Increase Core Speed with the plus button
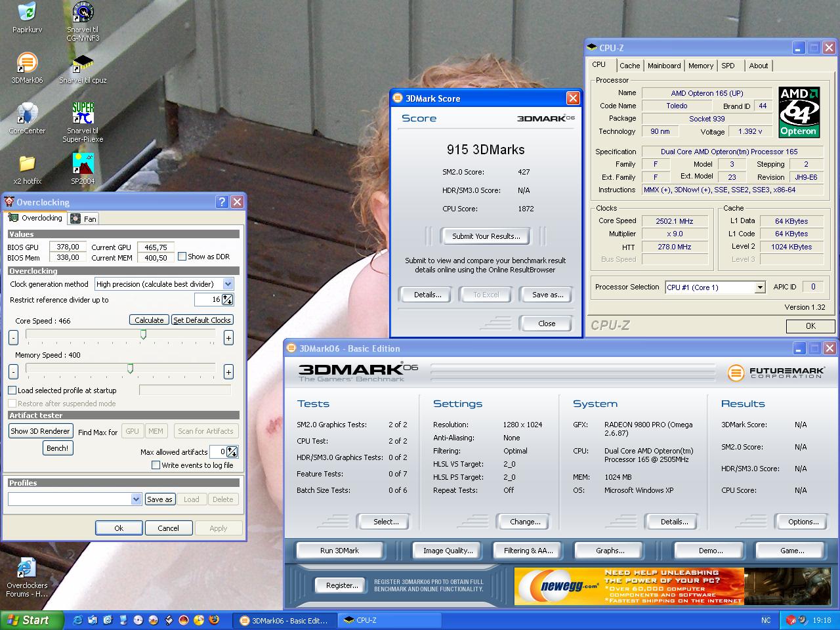 [228, 337]
